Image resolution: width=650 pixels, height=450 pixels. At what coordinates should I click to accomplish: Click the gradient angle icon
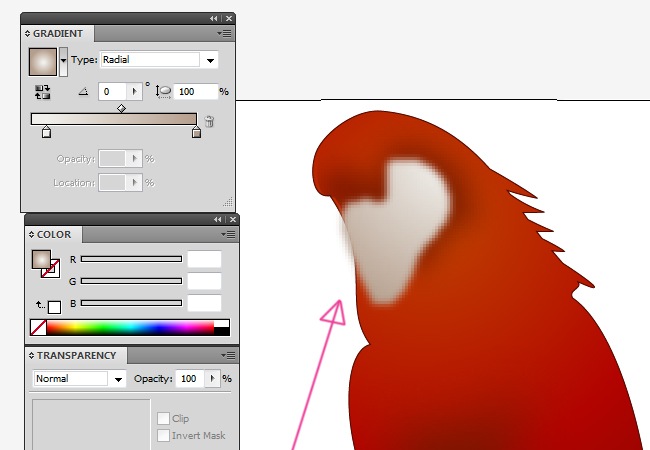(x=83, y=92)
